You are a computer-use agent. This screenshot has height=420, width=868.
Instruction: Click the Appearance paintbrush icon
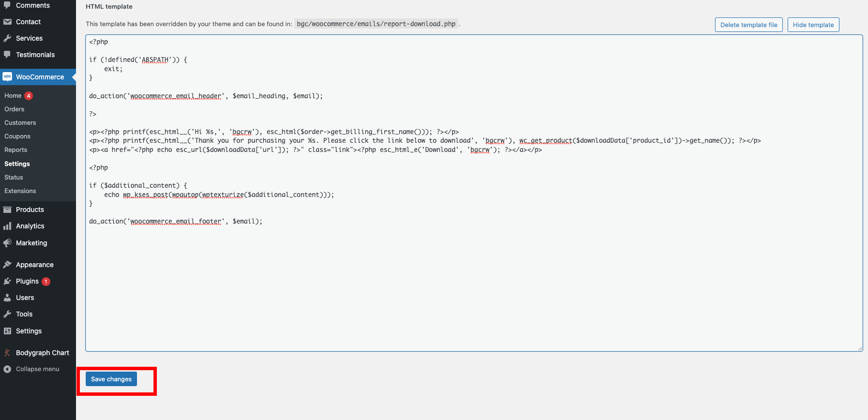pos(7,265)
